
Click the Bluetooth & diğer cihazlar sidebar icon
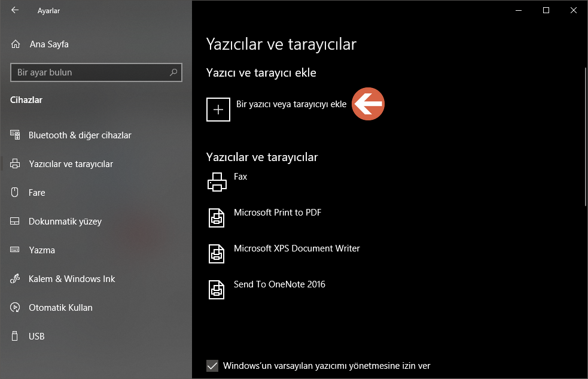click(14, 135)
